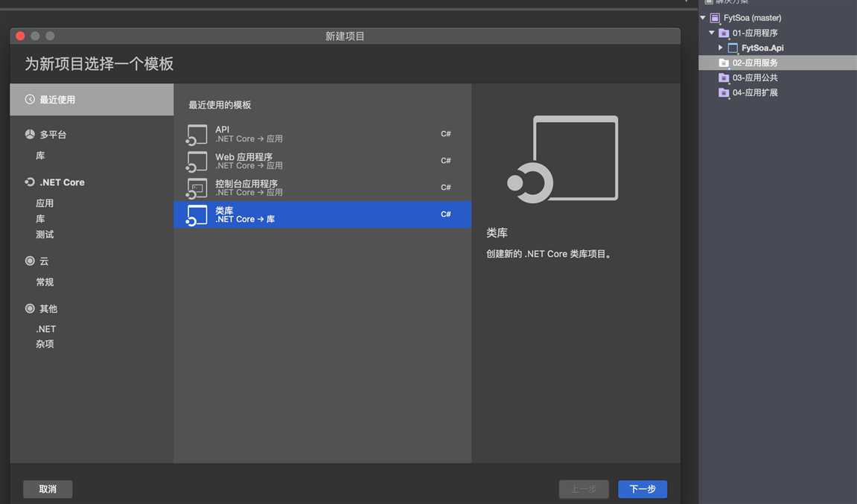This screenshot has height=504, width=857.
Task: Click the 下一步 button
Action: pos(643,488)
